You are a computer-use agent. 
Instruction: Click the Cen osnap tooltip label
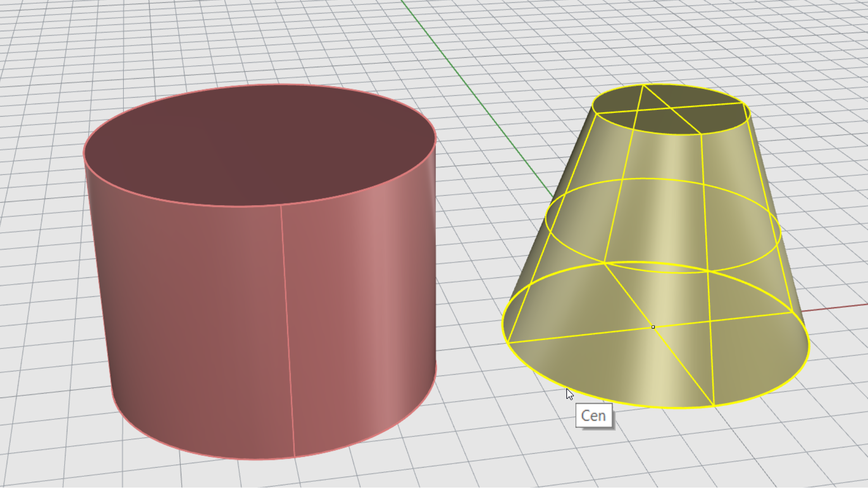pyautogui.click(x=594, y=416)
